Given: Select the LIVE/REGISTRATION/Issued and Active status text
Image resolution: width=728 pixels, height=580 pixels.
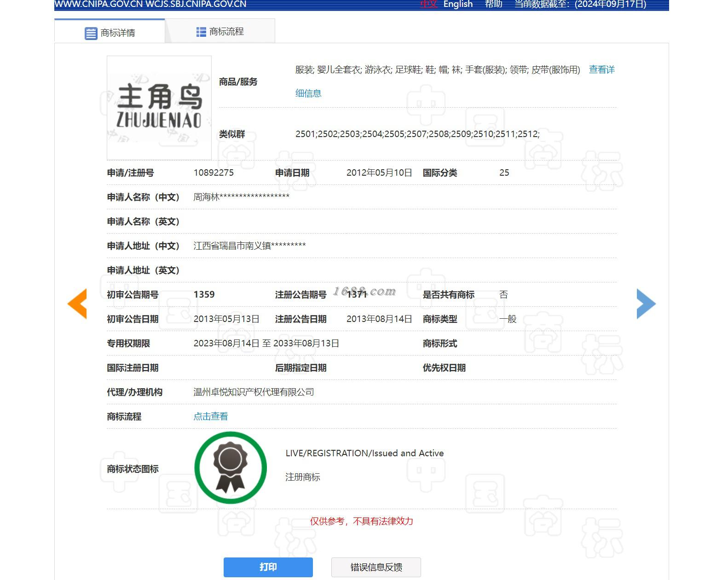Looking at the screenshot, I should tap(364, 453).
